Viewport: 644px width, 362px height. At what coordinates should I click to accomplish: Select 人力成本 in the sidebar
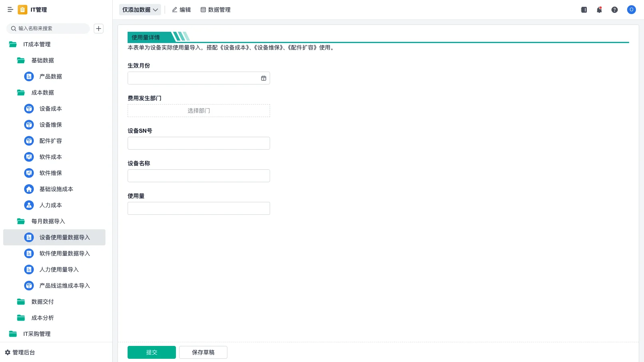pos(50,205)
